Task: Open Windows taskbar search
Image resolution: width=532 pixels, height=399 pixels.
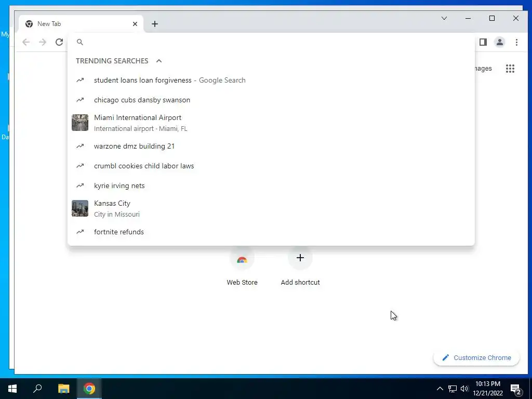Action: coord(37,389)
